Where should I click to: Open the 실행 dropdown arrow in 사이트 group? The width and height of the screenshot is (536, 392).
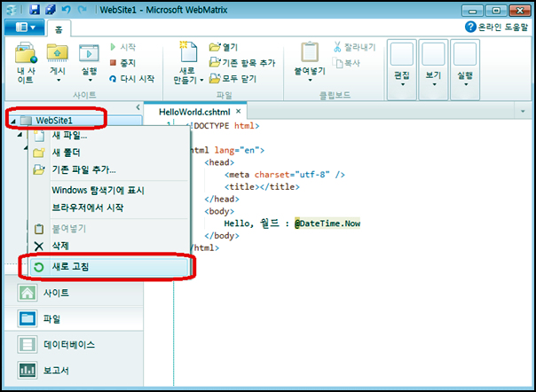click(90, 81)
